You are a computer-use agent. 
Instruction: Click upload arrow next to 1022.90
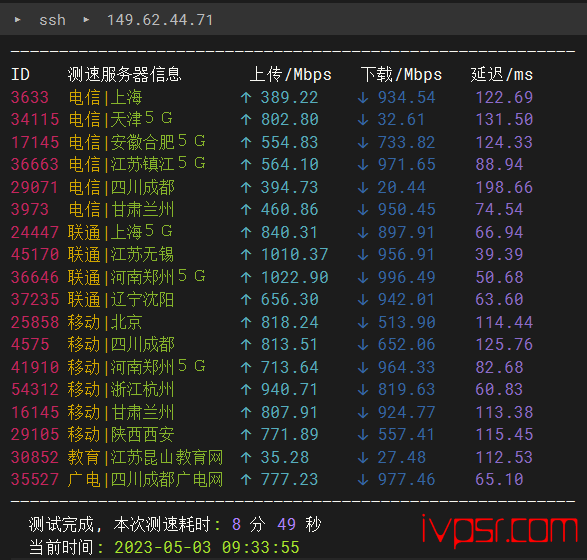(246, 277)
